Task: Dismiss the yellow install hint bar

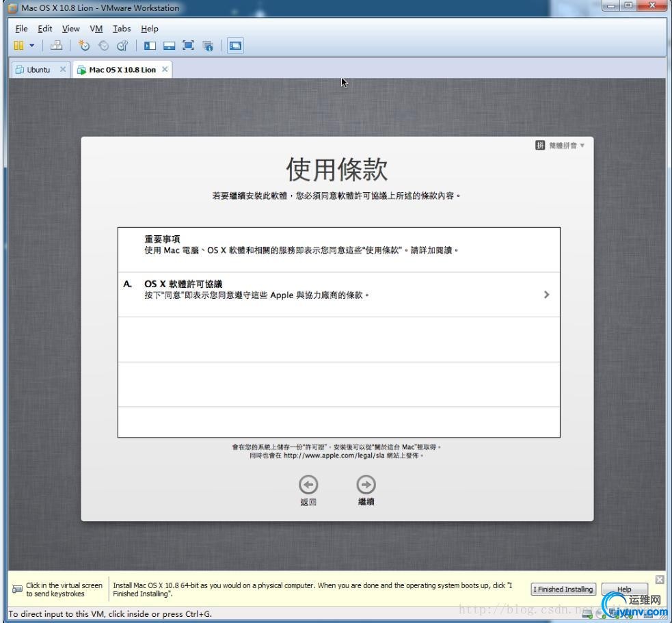Action: pos(660,579)
